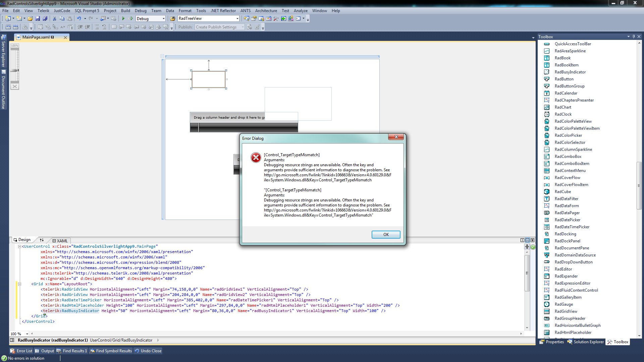
Task: Click the XAML editor vertical scrollbar thumb
Action: click(527, 273)
